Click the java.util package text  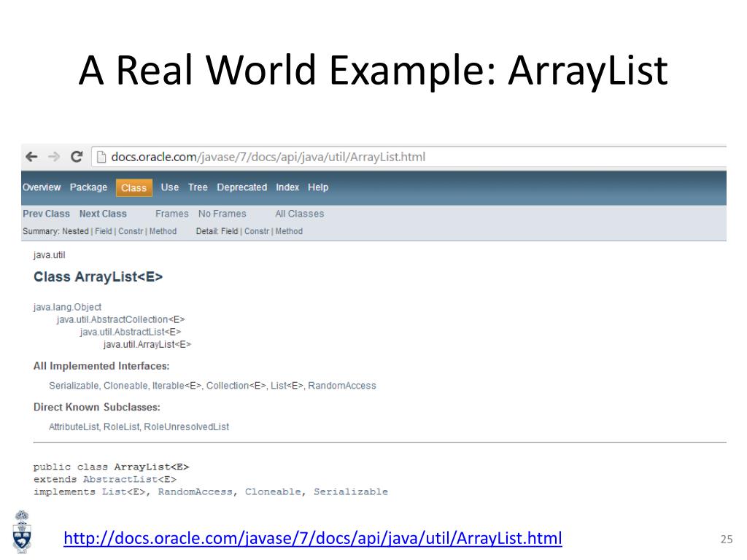tap(49, 255)
